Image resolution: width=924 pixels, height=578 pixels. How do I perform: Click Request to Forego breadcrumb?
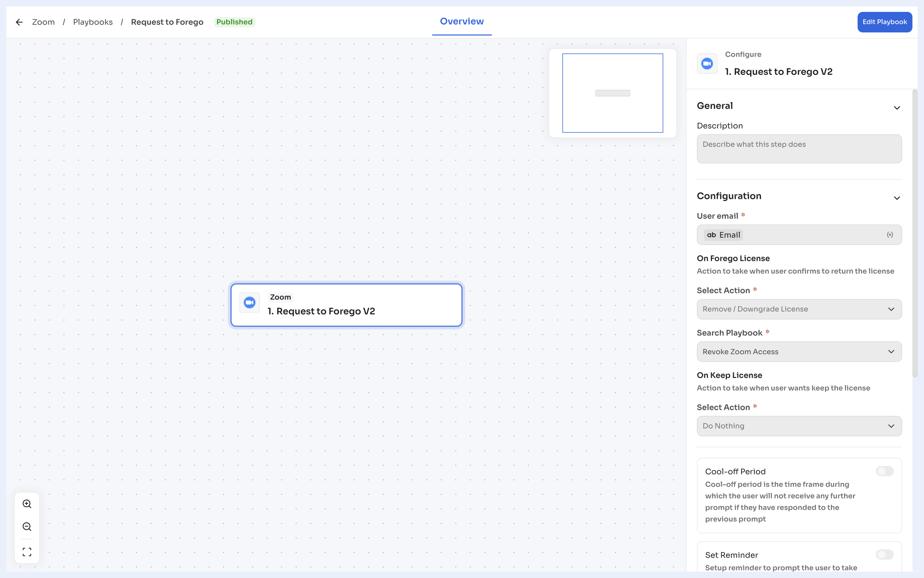click(167, 22)
